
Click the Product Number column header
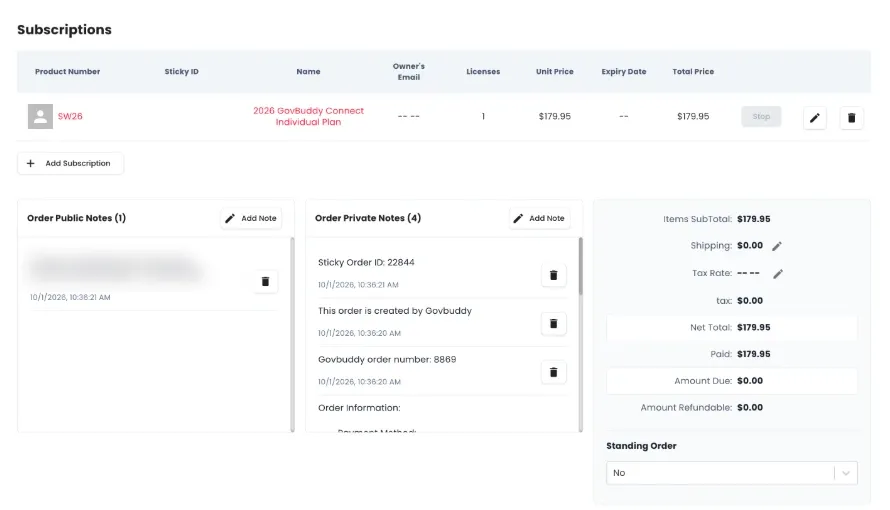(x=68, y=71)
